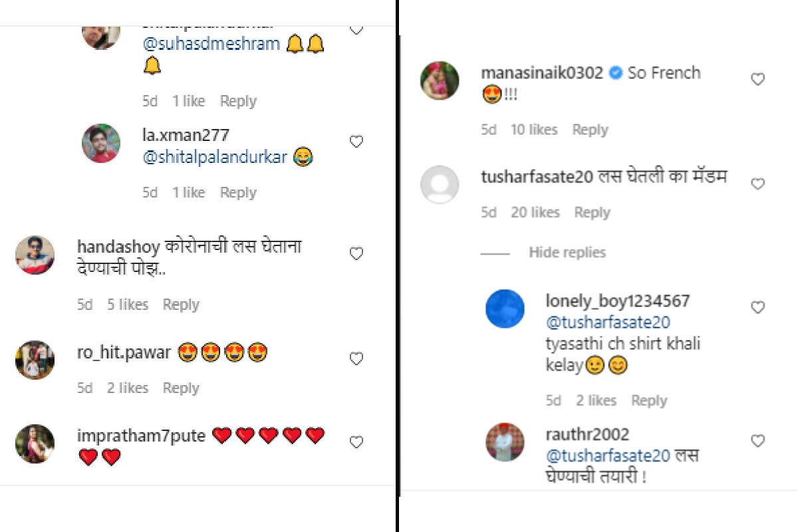Open the @shitalpalandurkar mention link
Viewport: 798px width, 532px height.
[215, 158]
